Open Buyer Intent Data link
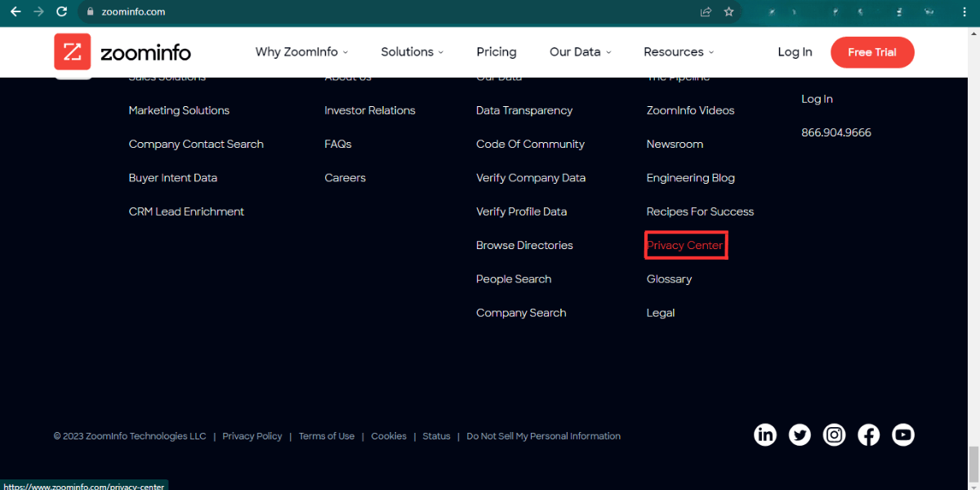Image resolution: width=980 pixels, height=490 pixels. click(x=172, y=177)
